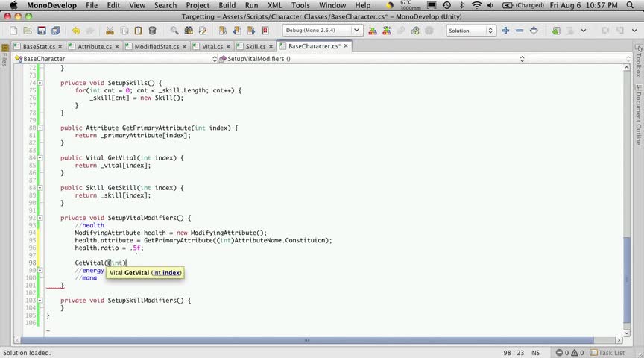This screenshot has width=644, height=358.
Task: Click the Wi-Fi menu bar icon
Action: [x=476, y=5]
